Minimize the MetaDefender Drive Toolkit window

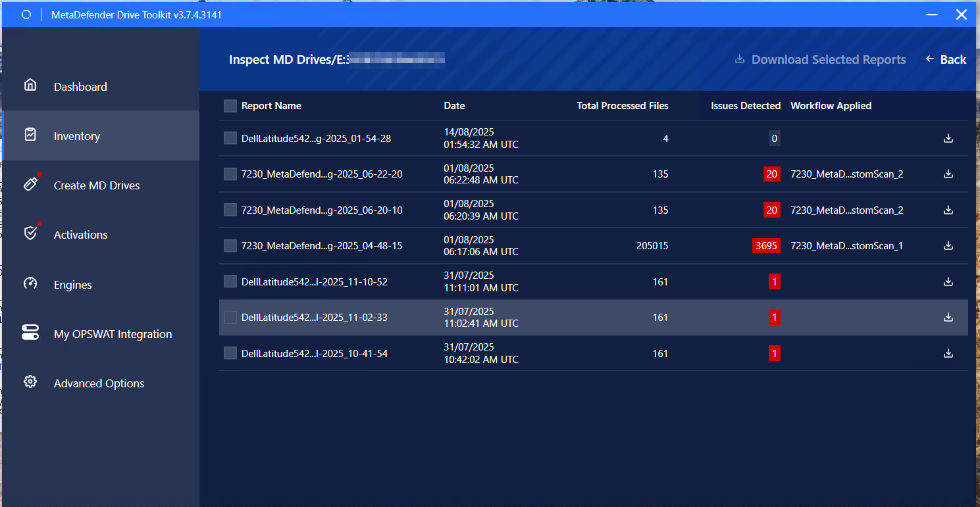[x=931, y=14]
